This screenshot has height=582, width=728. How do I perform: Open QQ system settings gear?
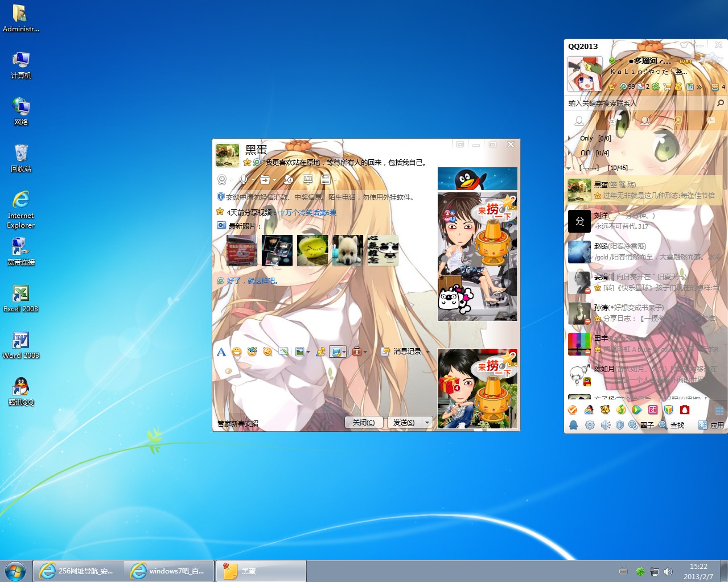point(590,425)
